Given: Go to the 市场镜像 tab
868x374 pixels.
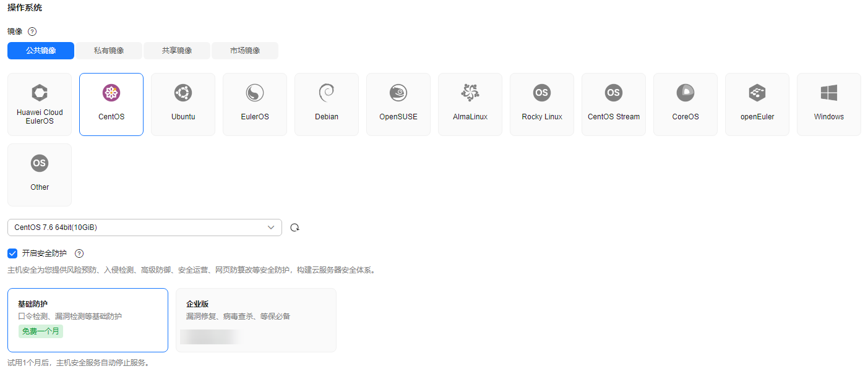Looking at the screenshot, I should click(245, 51).
